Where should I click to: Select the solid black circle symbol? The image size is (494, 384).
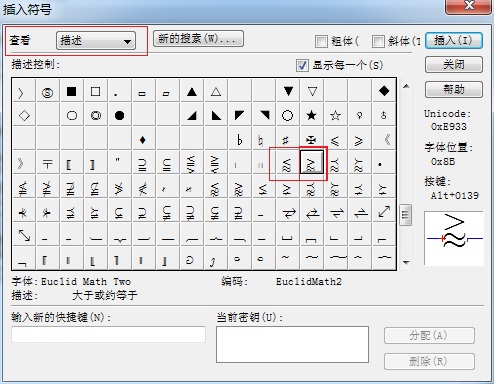119,116
